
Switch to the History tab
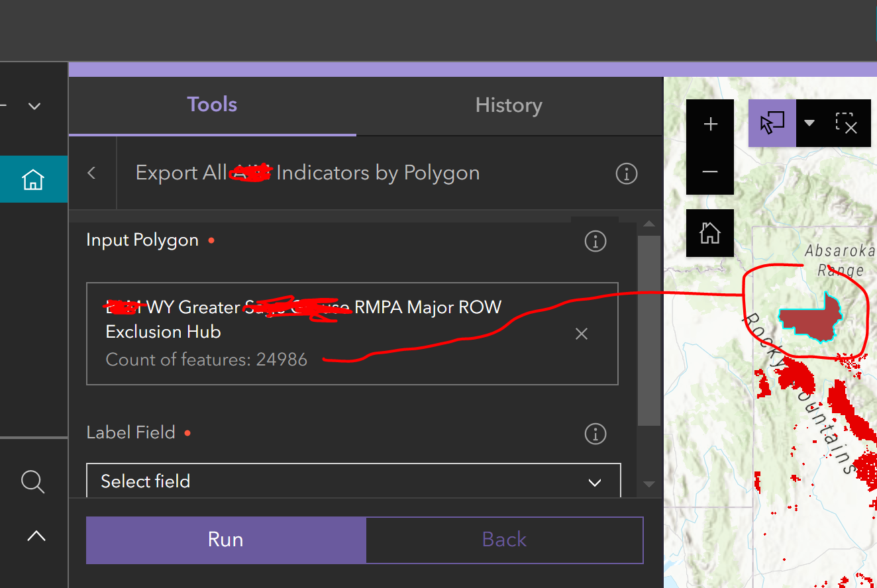pos(509,105)
